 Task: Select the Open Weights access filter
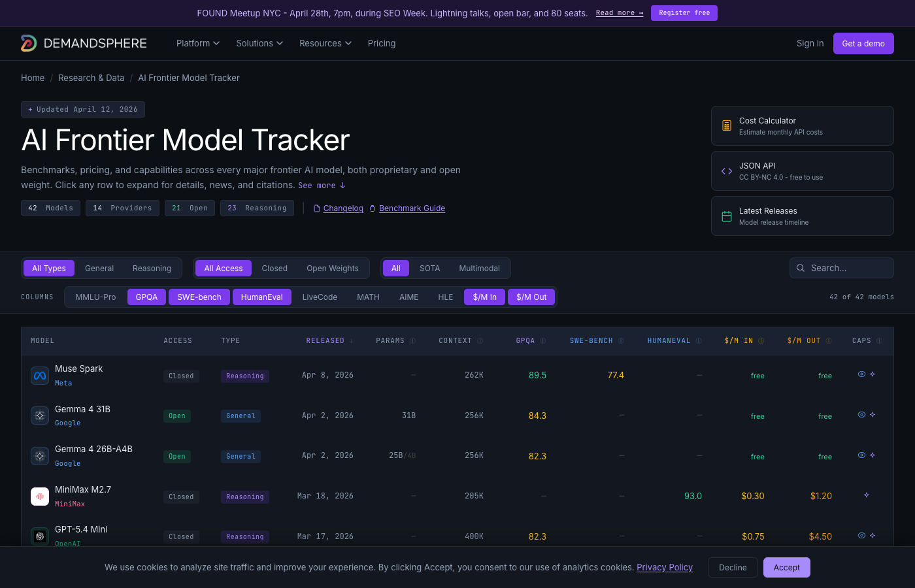(x=333, y=268)
